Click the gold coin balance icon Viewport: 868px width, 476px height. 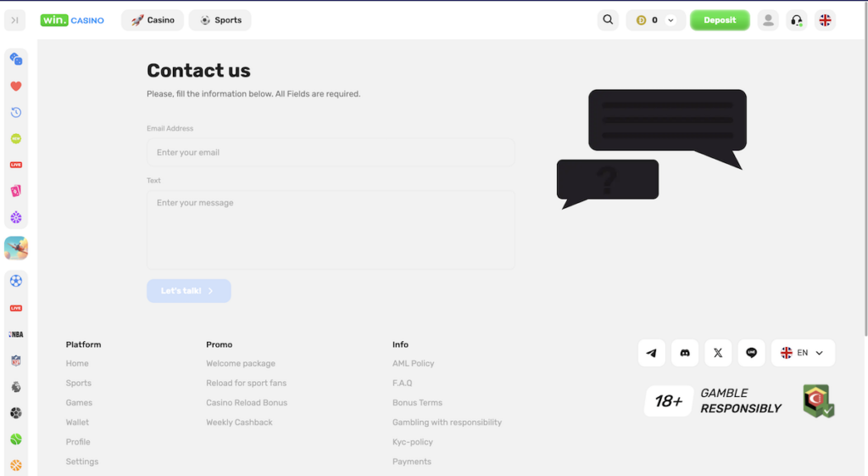[x=641, y=20]
